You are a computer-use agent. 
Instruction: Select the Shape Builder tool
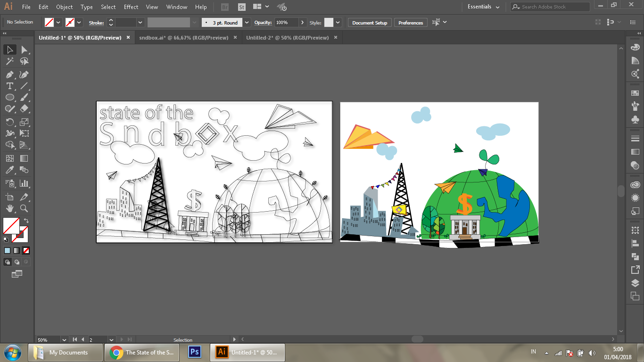(x=9, y=145)
